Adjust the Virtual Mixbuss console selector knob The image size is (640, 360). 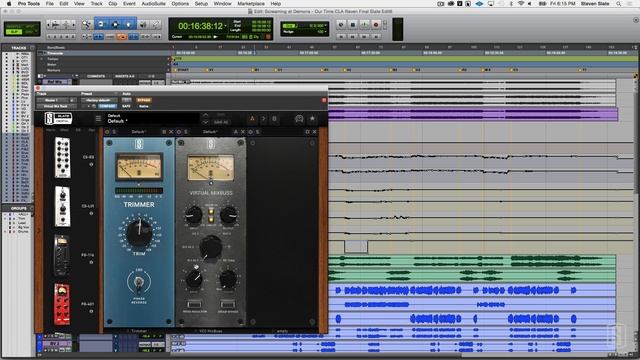tap(211, 247)
